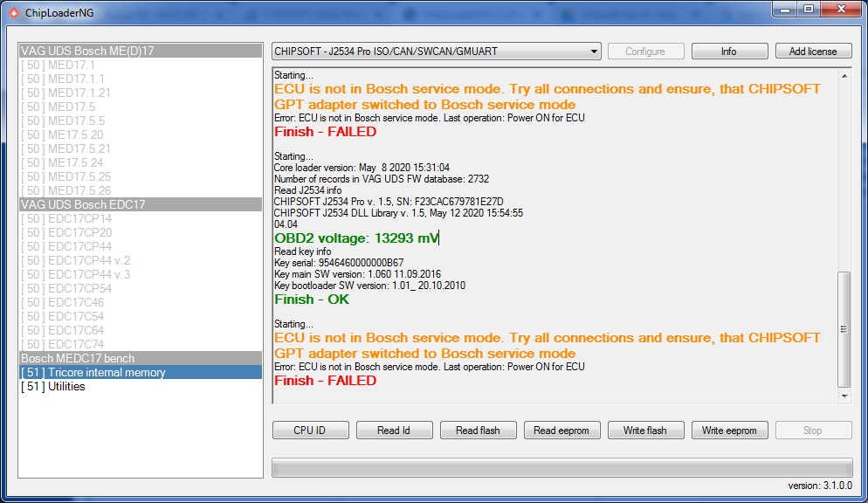Click the Write eeprom button
Image resolution: width=868 pixels, height=503 pixels.
729,430
